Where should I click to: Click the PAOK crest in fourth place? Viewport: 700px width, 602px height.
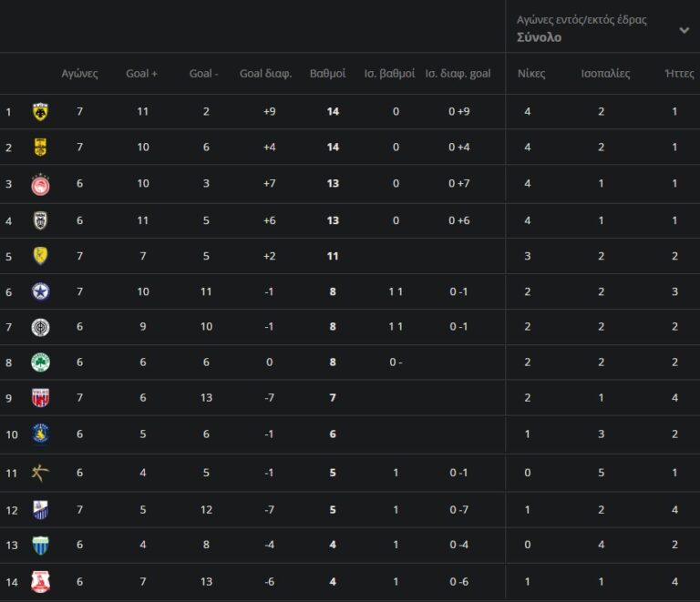tap(40, 219)
